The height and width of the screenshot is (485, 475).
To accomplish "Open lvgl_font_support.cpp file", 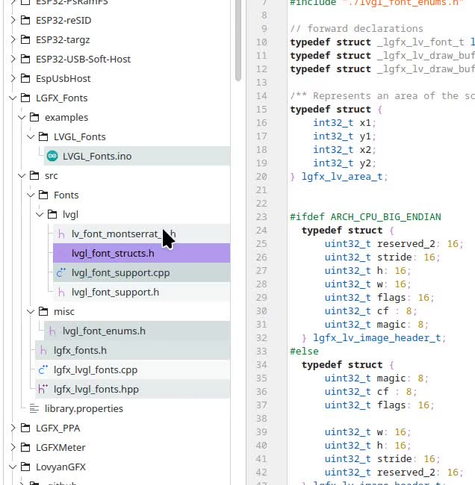I will (x=141, y=273).
